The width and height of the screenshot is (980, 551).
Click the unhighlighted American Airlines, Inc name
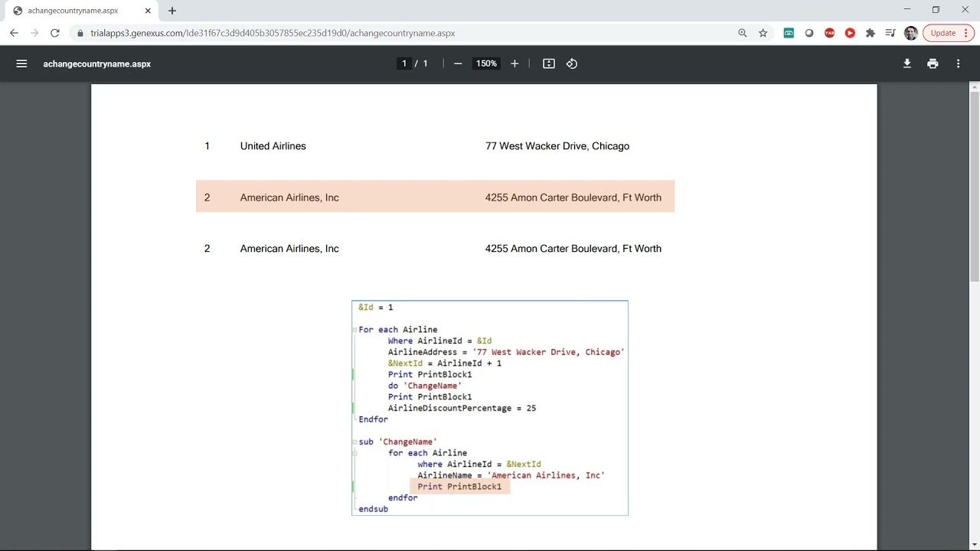(289, 249)
